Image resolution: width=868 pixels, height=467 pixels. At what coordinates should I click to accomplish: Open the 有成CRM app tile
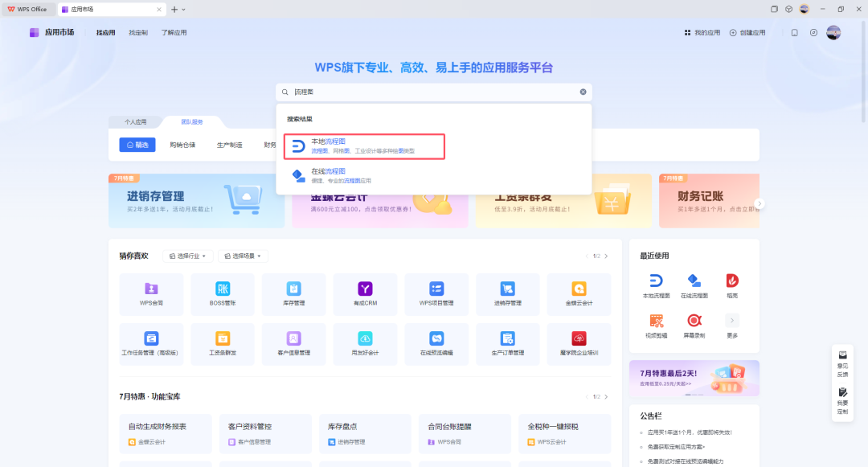(x=366, y=294)
